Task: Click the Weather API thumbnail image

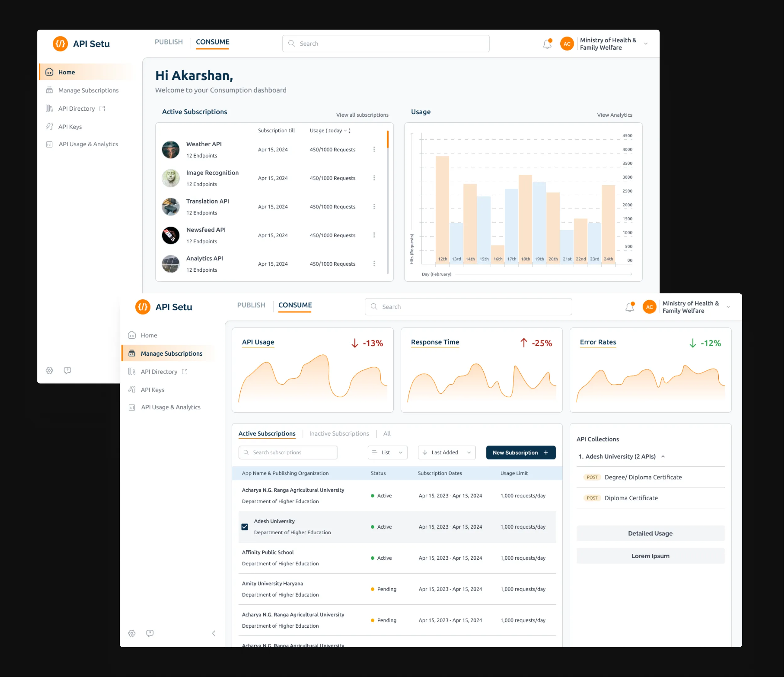Action: click(x=171, y=150)
